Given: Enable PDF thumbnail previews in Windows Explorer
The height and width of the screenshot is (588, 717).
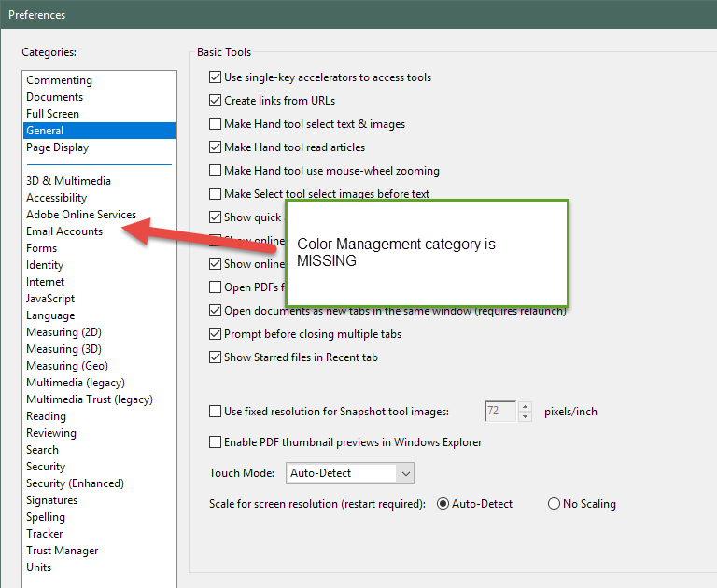Looking at the screenshot, I should 215,442.
